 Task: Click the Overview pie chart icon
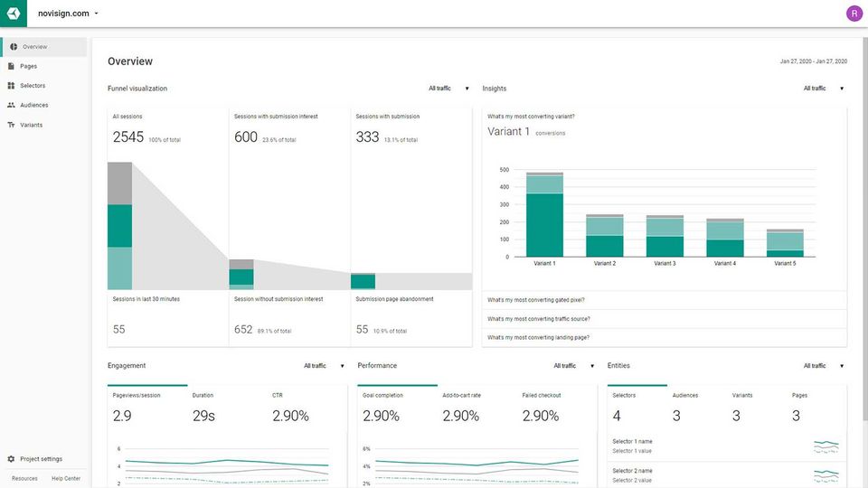coord(14,47)
